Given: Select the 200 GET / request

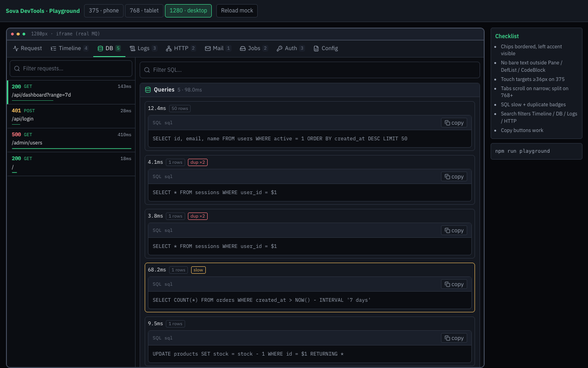Looking at the screenshot, I should click(71, 164).
